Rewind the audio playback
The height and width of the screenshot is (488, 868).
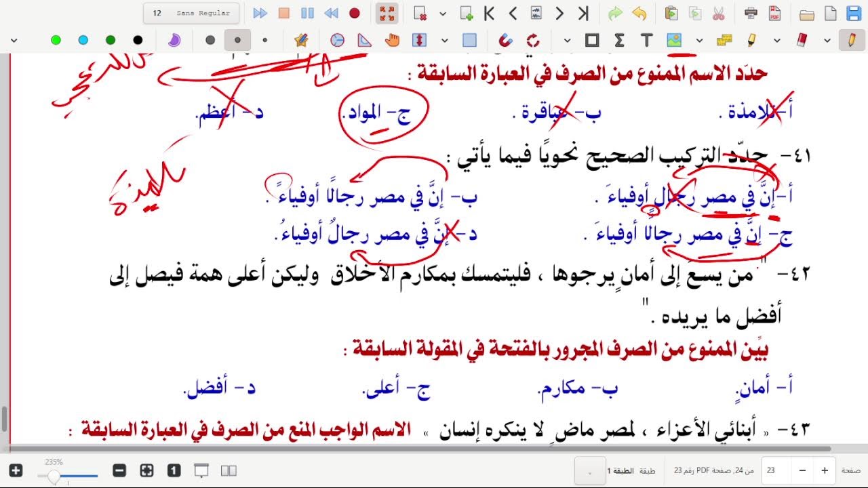(x=331, y=14)
